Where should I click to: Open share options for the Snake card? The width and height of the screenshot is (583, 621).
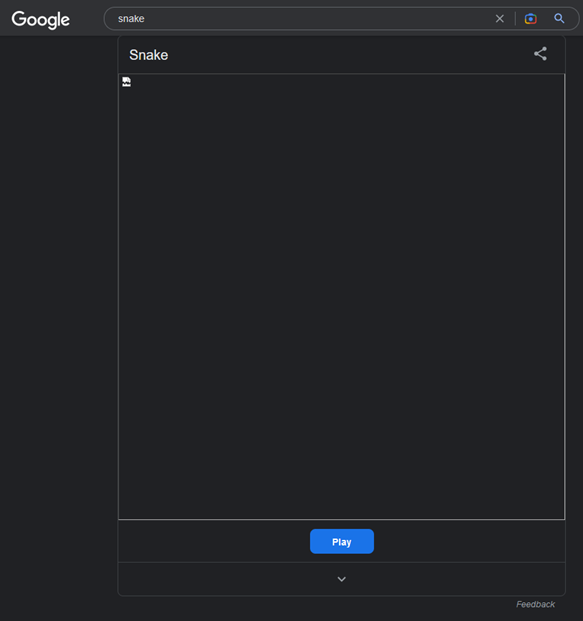[x=540, y=54]
